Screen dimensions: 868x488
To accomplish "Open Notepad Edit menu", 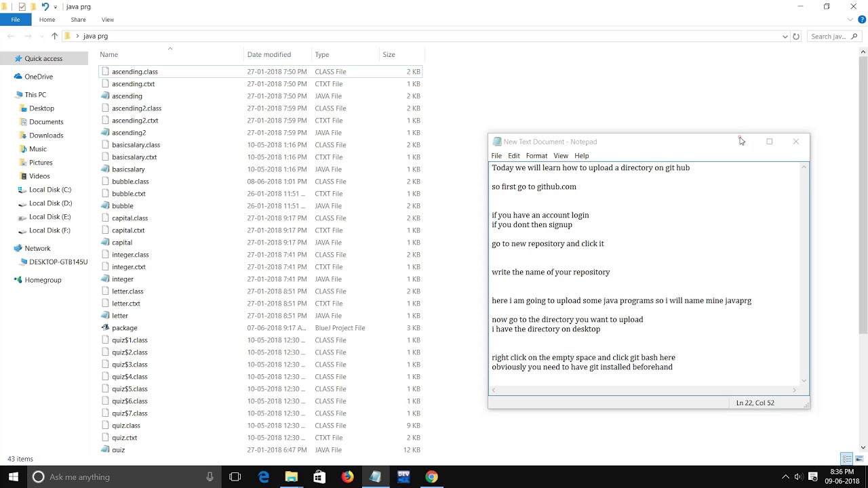I will [x=514, y=156].
